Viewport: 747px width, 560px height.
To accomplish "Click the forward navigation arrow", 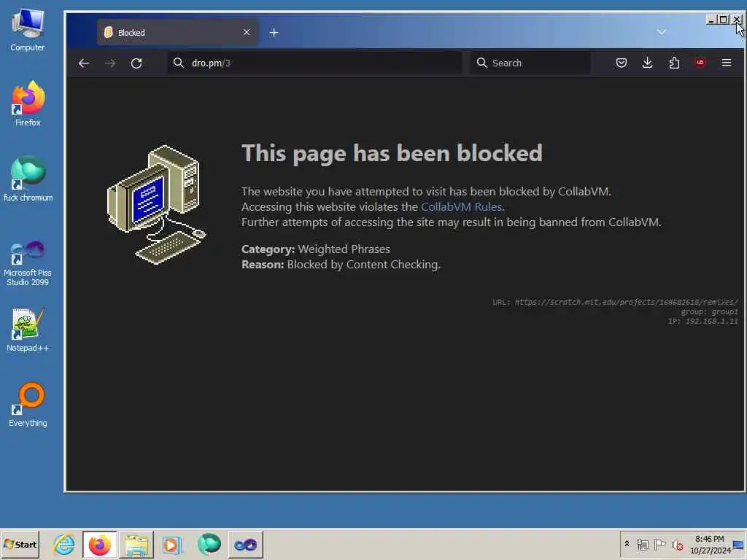I will coord(110,63).
